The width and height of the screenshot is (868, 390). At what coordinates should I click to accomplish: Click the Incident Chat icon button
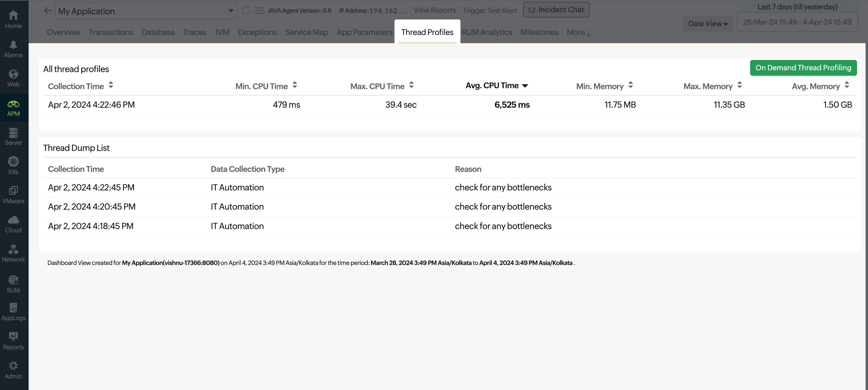pyautogui.click(x=532, y=9)
